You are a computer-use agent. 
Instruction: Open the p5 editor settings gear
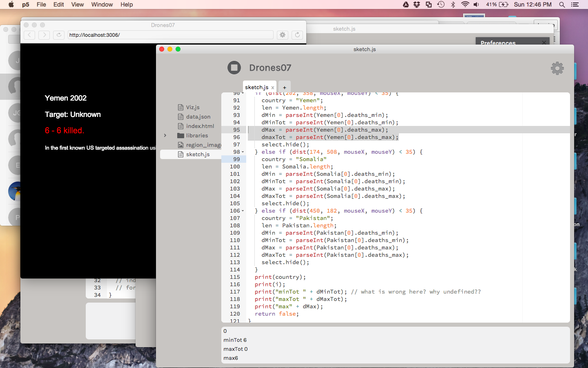(557, 68)
